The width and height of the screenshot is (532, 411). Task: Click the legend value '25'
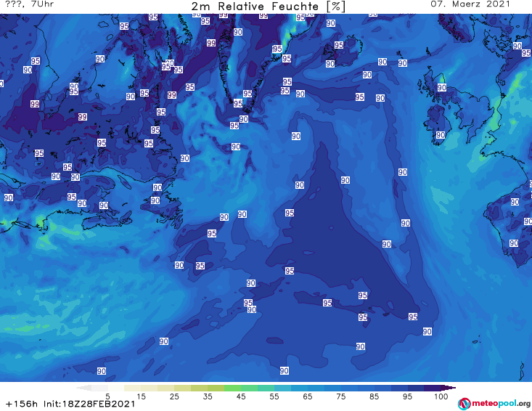[x=174, y=396]
